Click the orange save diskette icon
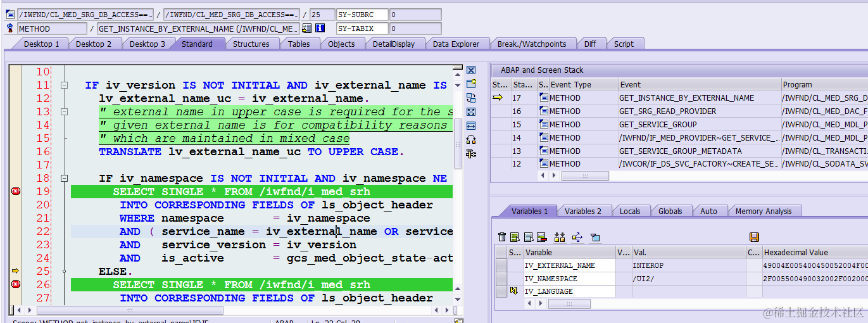This screenshot has width=868, height=323. [x=754, y=237]
